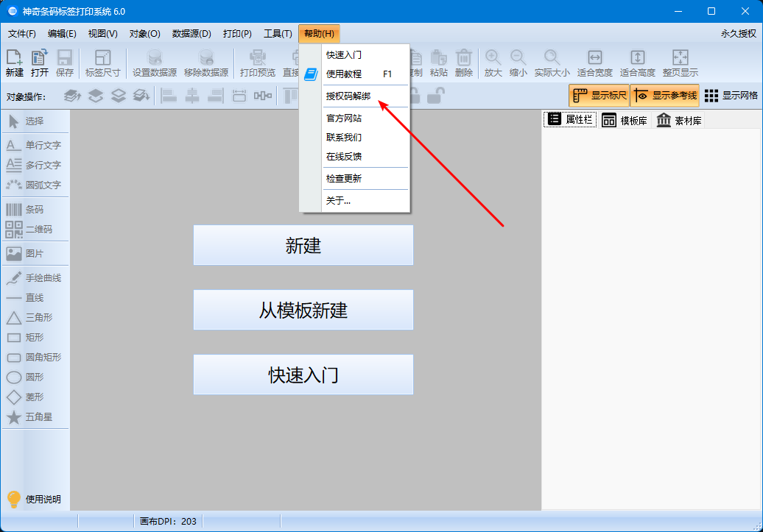The height and width of the screenshot is (532, 763).
Task: Click the 设置数据源 toolbar icon
Action: pos(155,63)
